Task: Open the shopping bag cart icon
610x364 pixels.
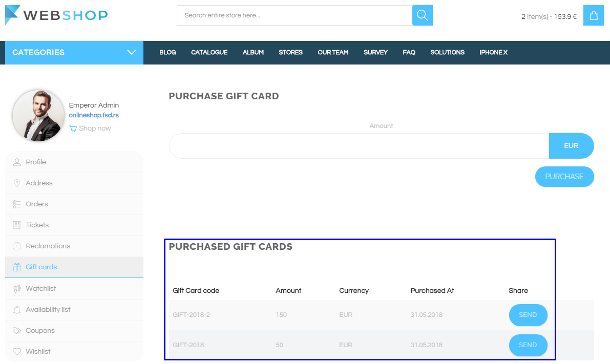Action: tap(593, 15)
